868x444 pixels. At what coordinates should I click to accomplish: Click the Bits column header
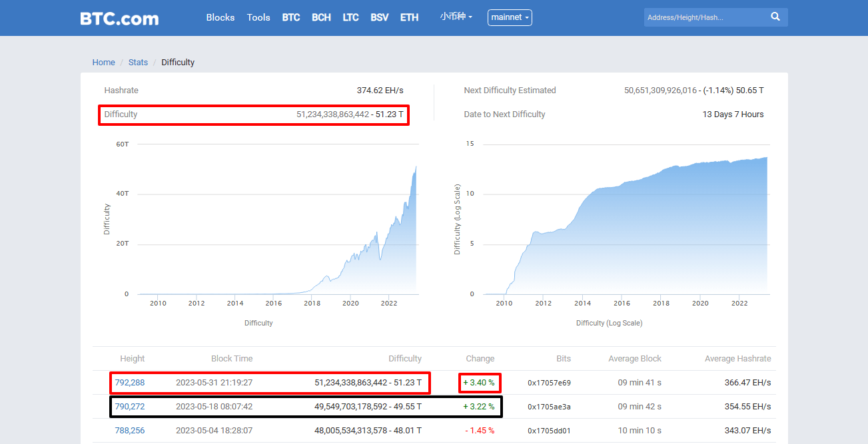[x=564, y=359]
